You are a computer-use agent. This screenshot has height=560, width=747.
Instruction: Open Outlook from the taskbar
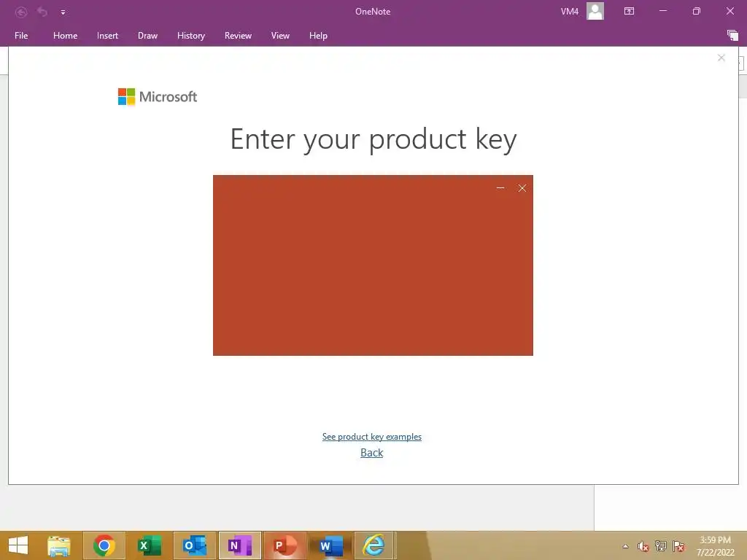(x=194, y=545)
